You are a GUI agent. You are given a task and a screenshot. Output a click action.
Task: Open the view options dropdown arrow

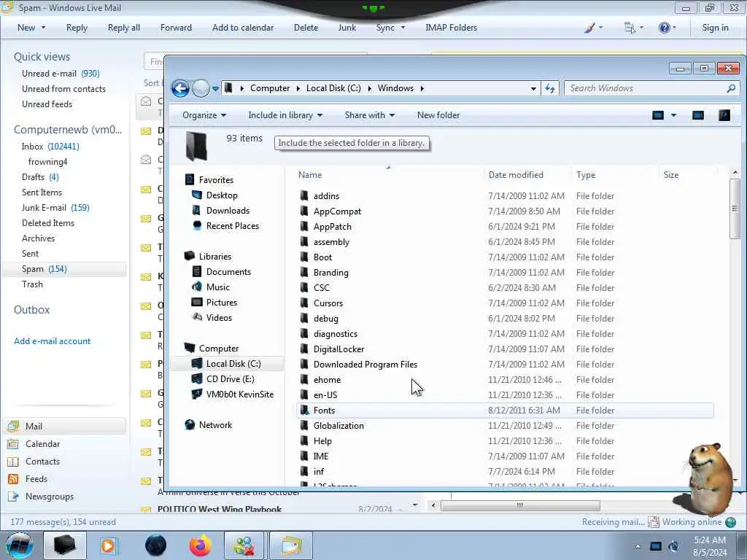(673, 115)
